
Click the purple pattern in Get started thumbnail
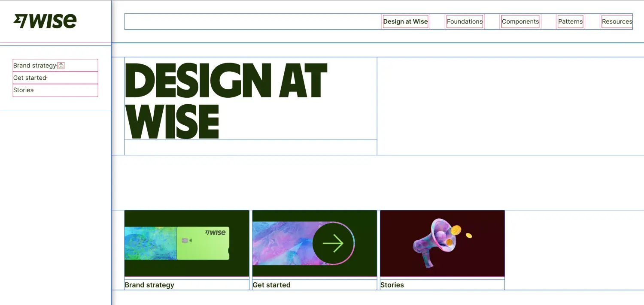click(x=281, y=243)
